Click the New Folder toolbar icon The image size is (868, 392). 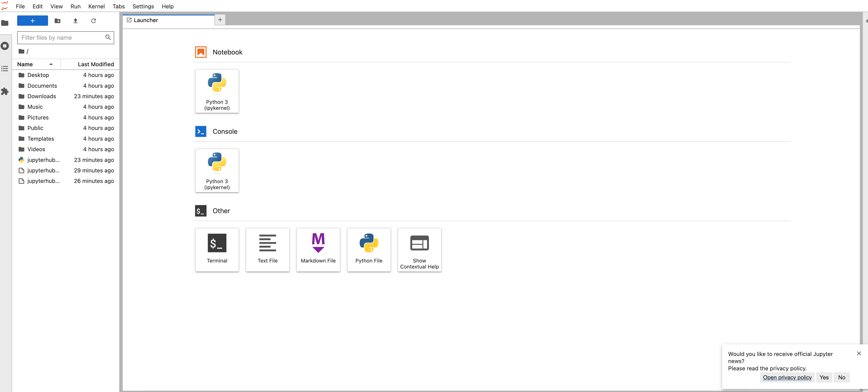pyautogui.click(x=57, y=21)
